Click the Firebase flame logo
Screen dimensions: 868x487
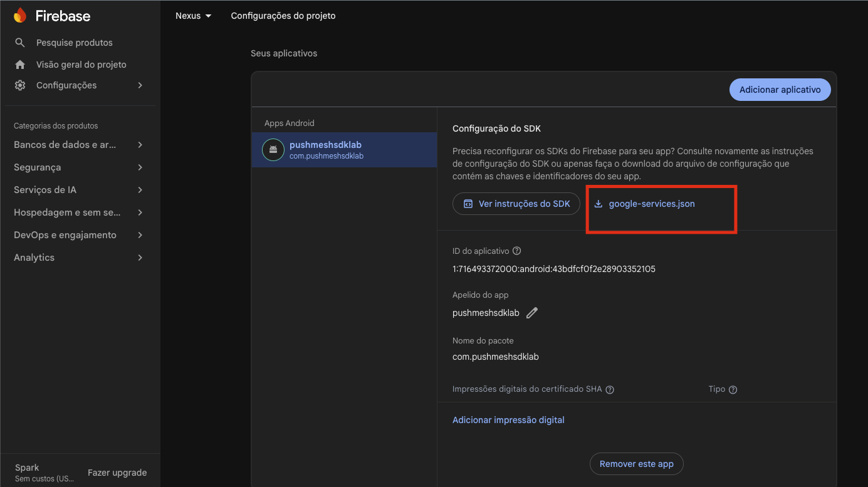click(x=20, y=16)
